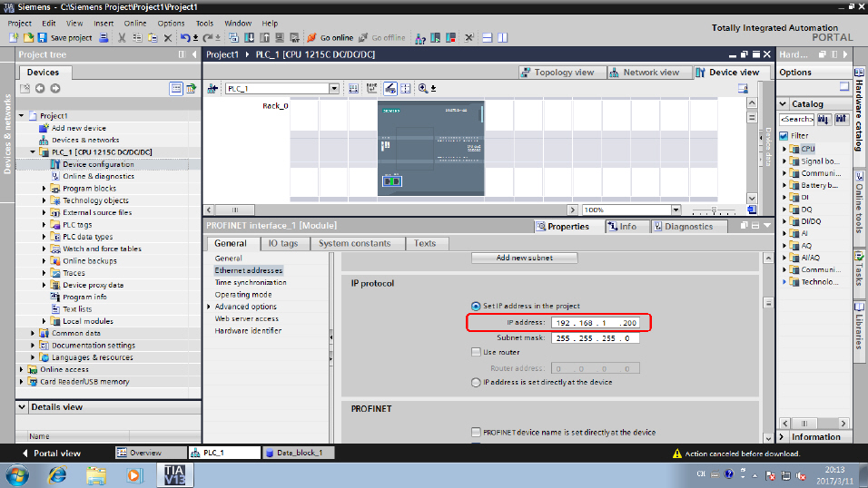This screenshot has height=488, width=868.
Task: Collapse the Details view panel
Action: (22, 407)
